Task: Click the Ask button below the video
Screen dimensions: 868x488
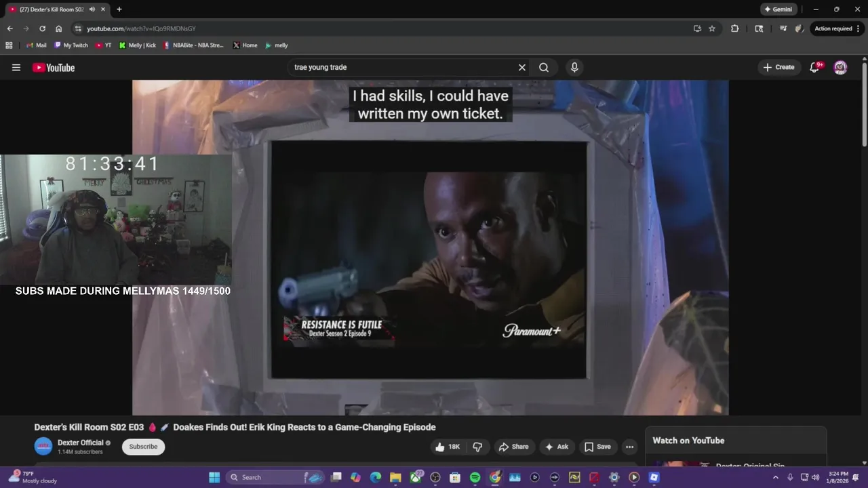Action: [x=556, y=447]
